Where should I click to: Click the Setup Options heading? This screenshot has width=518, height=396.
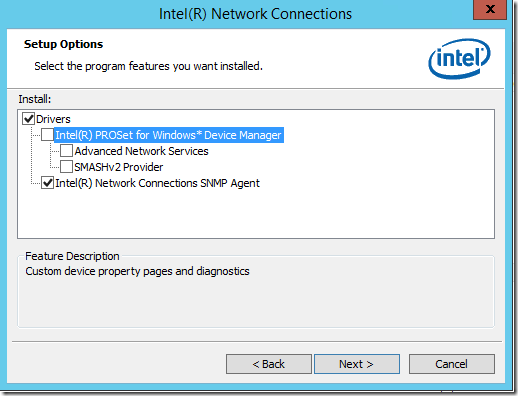[x=63, y=44]
